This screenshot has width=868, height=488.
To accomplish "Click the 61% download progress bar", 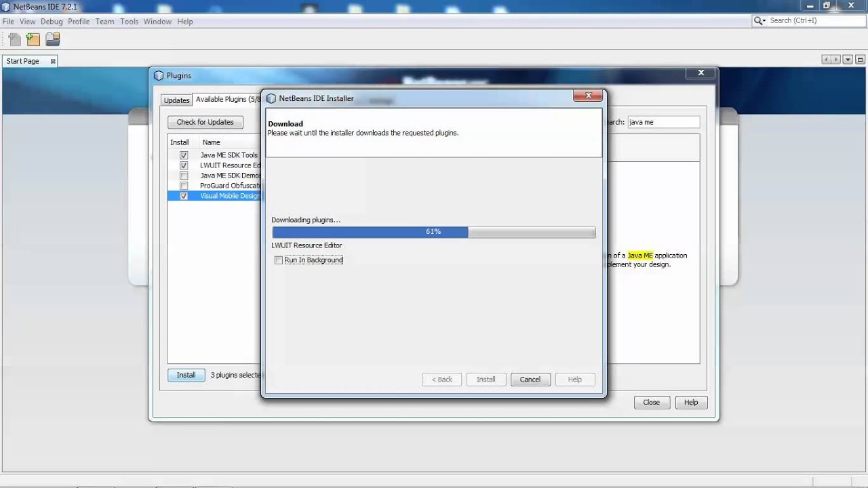I will pos(433,232).
